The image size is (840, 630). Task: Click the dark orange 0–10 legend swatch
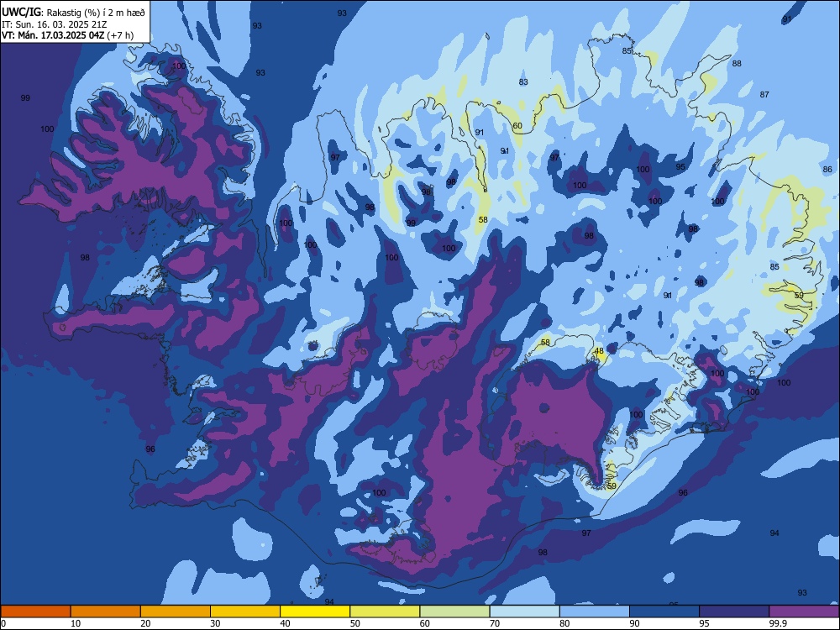[x=35, y=612]
